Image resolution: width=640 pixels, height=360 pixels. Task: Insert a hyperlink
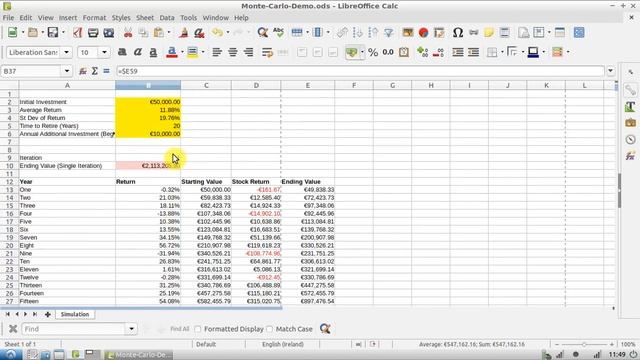(x=473, y=33)
